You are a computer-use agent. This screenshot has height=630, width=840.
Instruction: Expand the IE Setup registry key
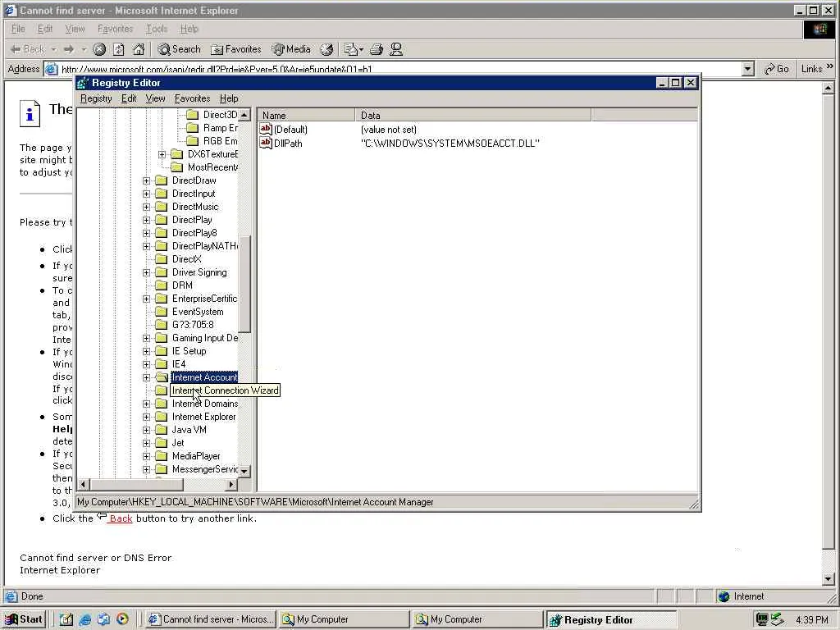[146, 351]
